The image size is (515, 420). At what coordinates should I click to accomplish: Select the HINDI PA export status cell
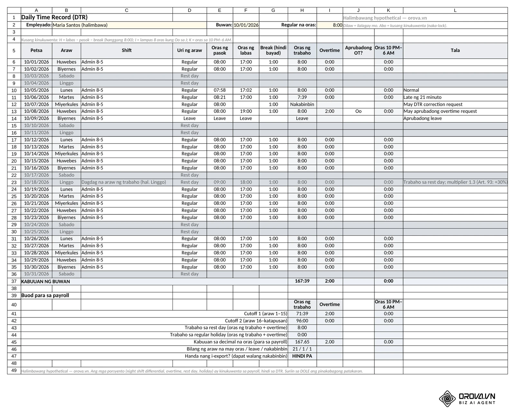click(x=302, y=356)
